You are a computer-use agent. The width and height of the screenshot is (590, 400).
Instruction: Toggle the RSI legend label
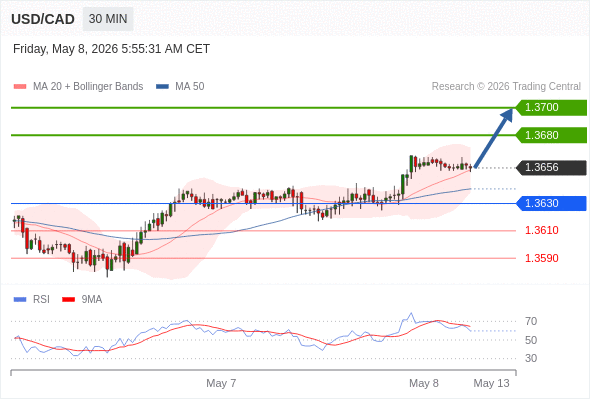click(x=41, y=300)
